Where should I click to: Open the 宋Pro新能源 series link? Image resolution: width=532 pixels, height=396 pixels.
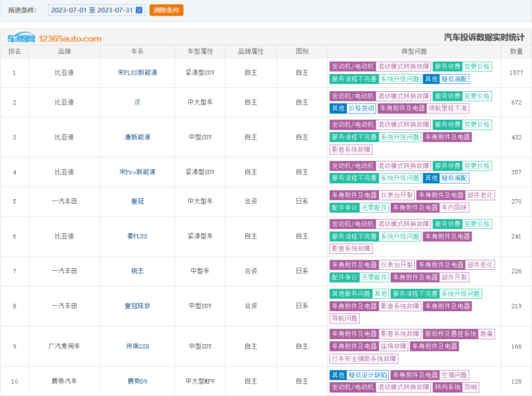click(x=137, y=172)
